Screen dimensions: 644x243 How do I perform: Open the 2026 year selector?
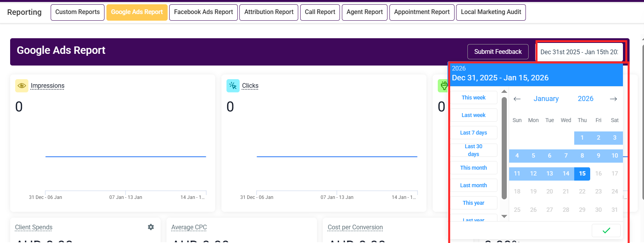[586, 99]
